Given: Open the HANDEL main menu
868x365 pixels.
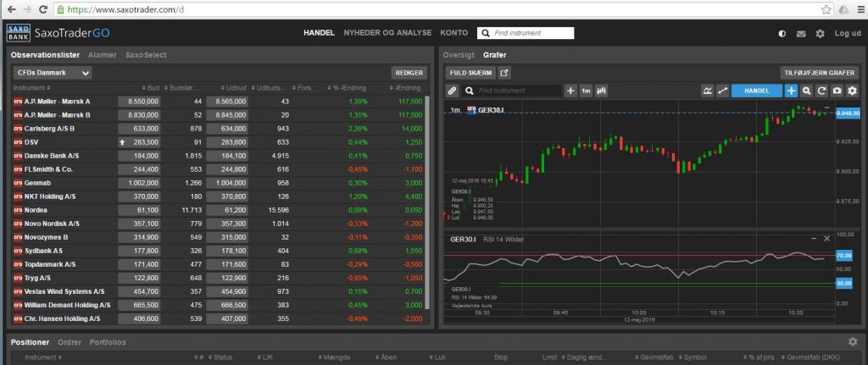Looking at the screenshot, I should 319,33.
